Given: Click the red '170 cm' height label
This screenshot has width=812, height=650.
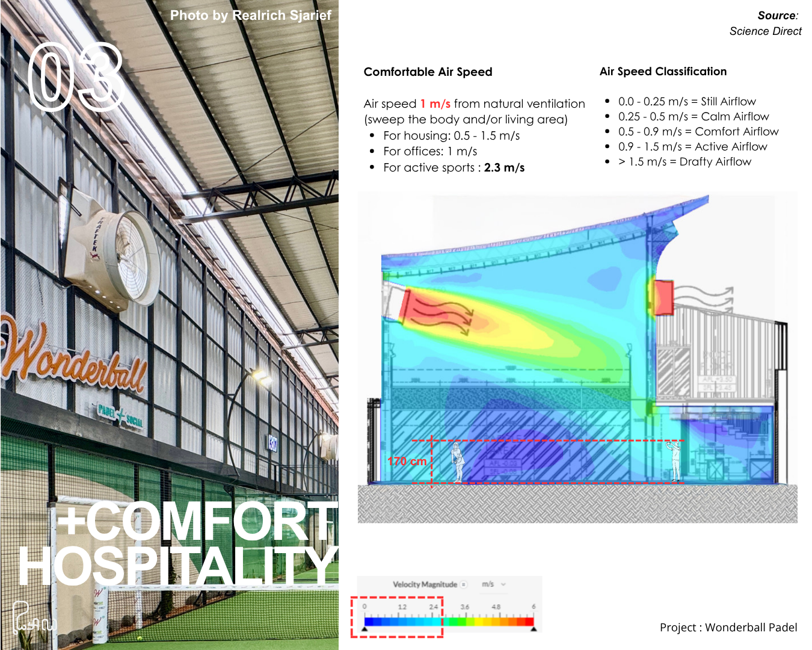Looking at the screenshot, I should pyautogui.click(x=407, y=462).
